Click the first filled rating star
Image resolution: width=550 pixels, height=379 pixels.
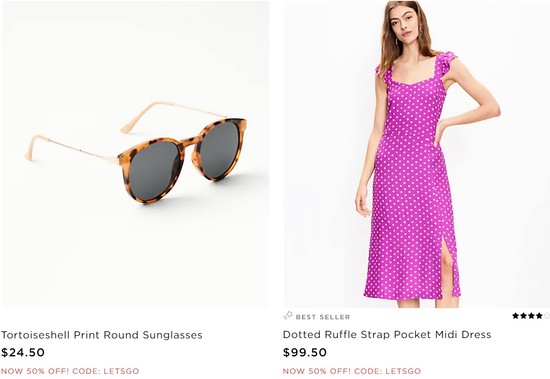(x=515, y=316)
